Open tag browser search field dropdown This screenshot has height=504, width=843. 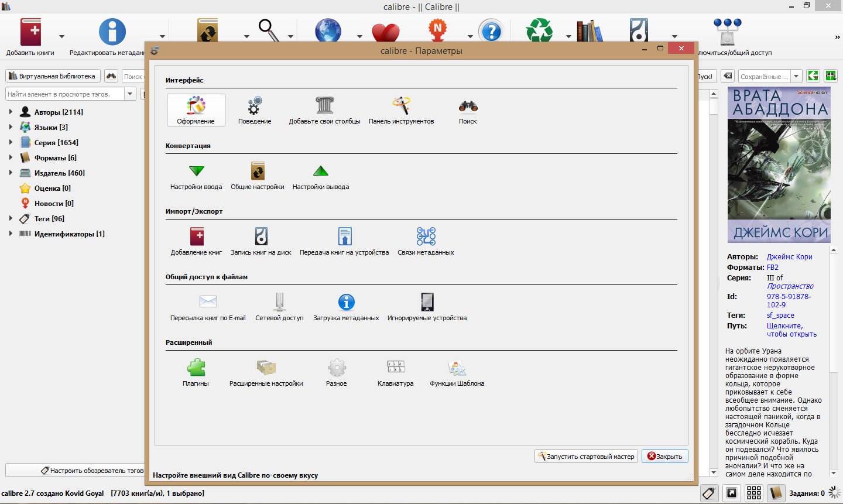(x=130, y=94)
